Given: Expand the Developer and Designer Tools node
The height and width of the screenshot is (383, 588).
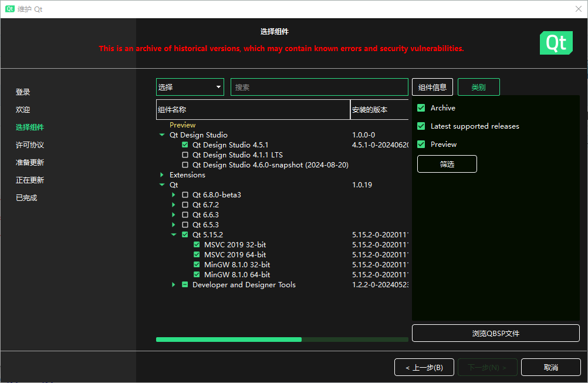Looking at the screenshot, I should pos(174,285).
